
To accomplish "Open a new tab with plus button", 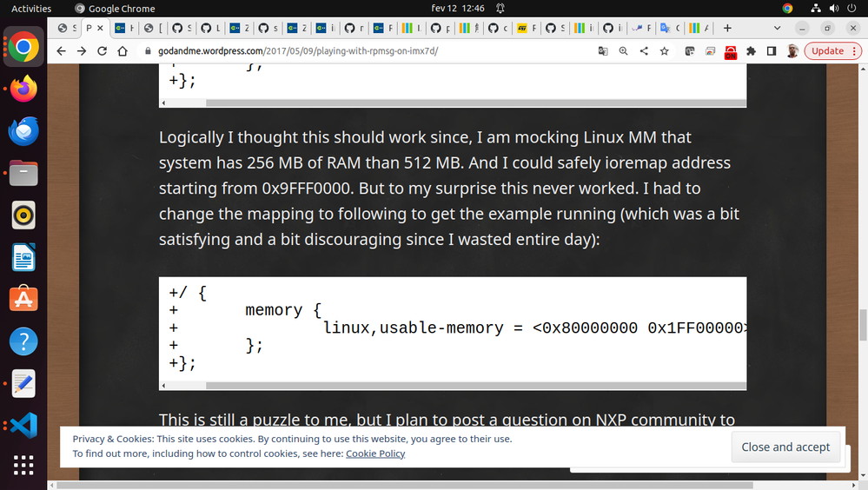I will [727, 29].
